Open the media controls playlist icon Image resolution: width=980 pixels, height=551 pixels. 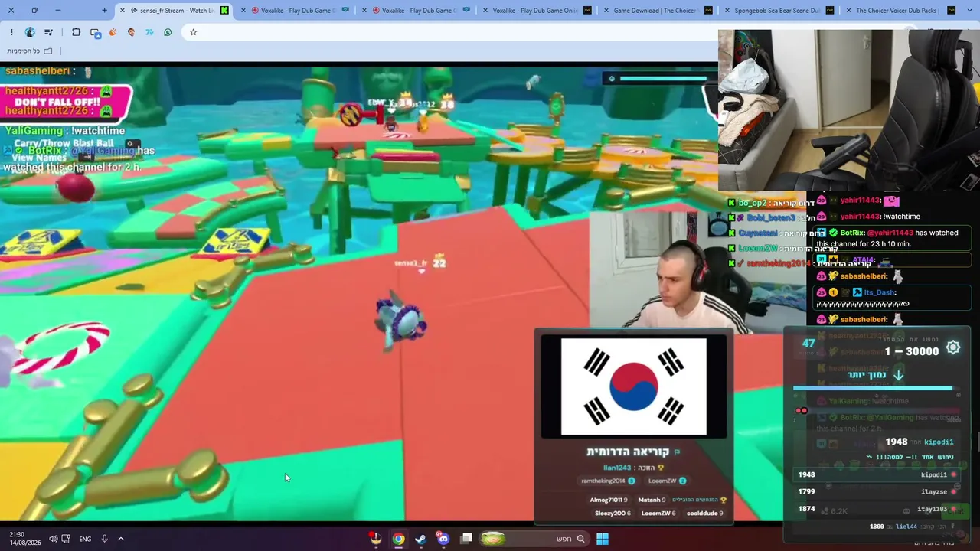coord(48,32)
